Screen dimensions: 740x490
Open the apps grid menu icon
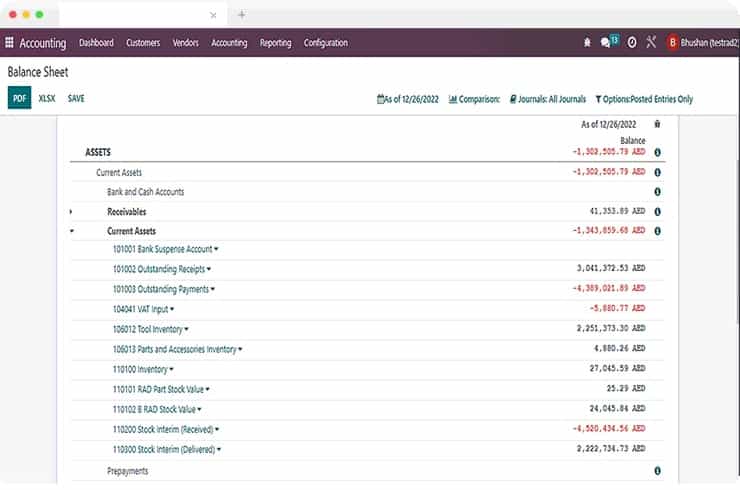click(10, 43)
